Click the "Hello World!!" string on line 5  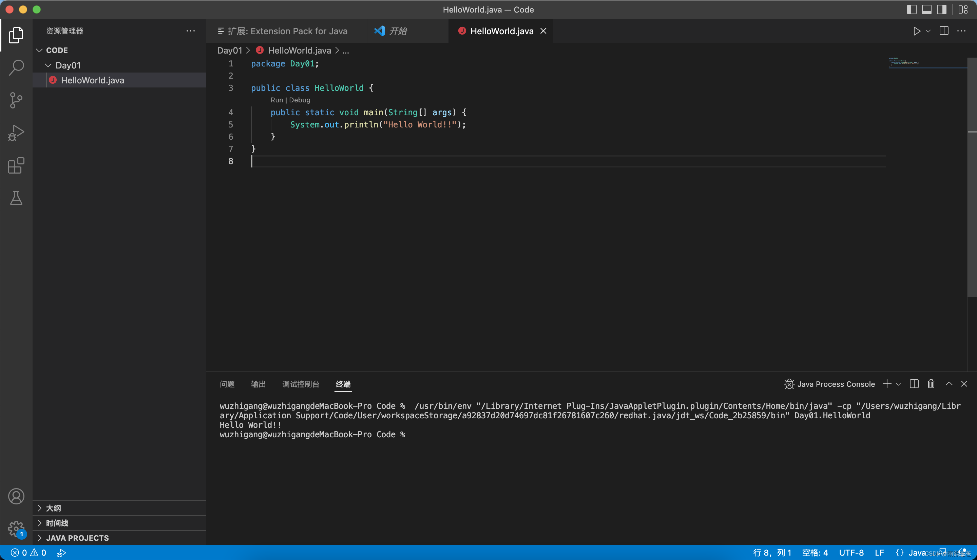pos(420,125)
